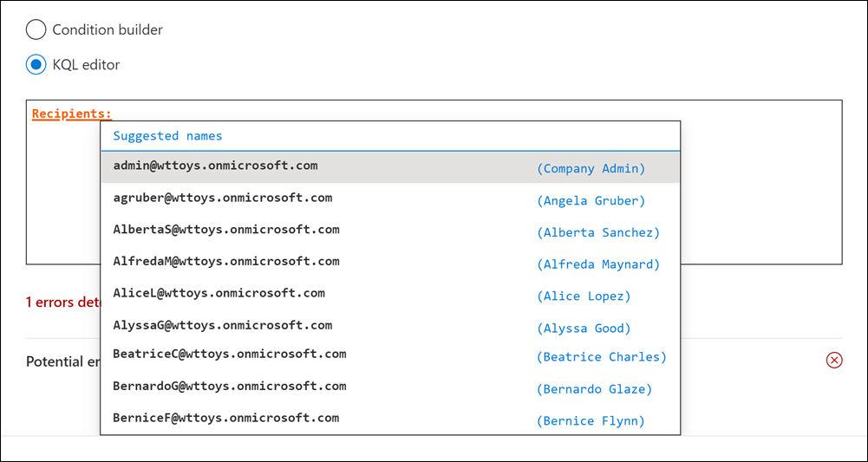Screen dimensions: 868x462
Task: Click the Recipients: keyword in editor
Action: coord(72,114)
